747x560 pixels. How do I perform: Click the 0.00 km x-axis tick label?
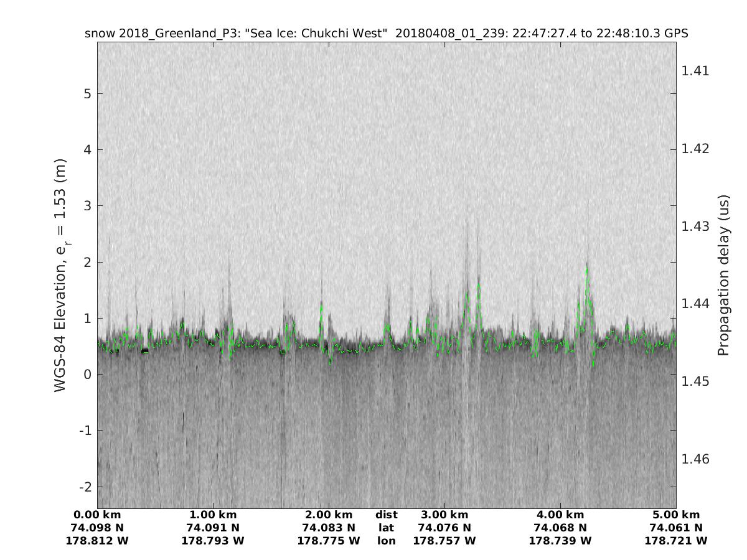(97, 515)
